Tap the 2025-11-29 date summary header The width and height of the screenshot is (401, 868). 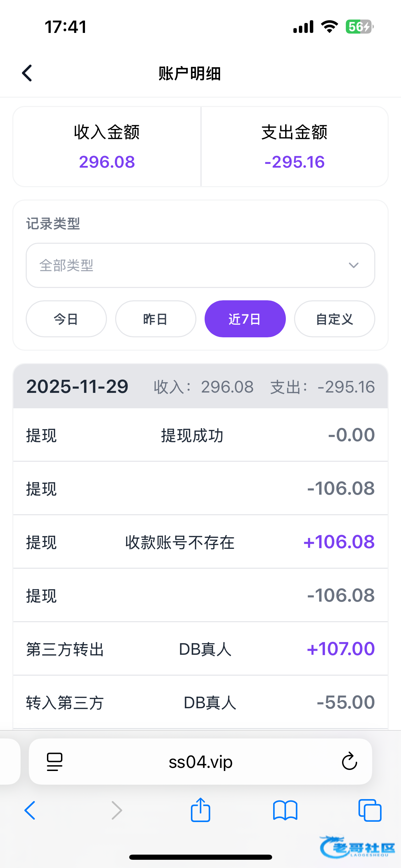(x=200, y=386)
